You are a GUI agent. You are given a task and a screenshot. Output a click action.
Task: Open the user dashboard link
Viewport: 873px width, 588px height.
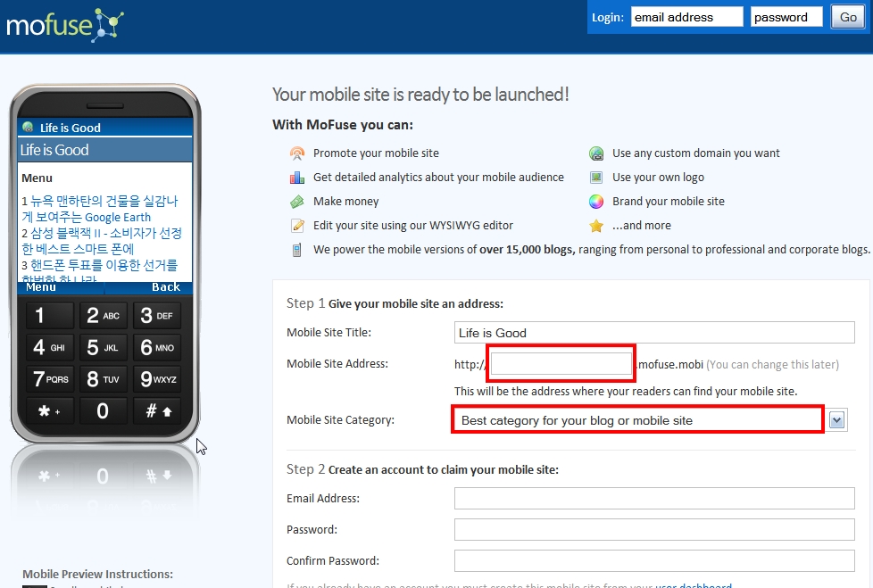(x=694, y=585)
